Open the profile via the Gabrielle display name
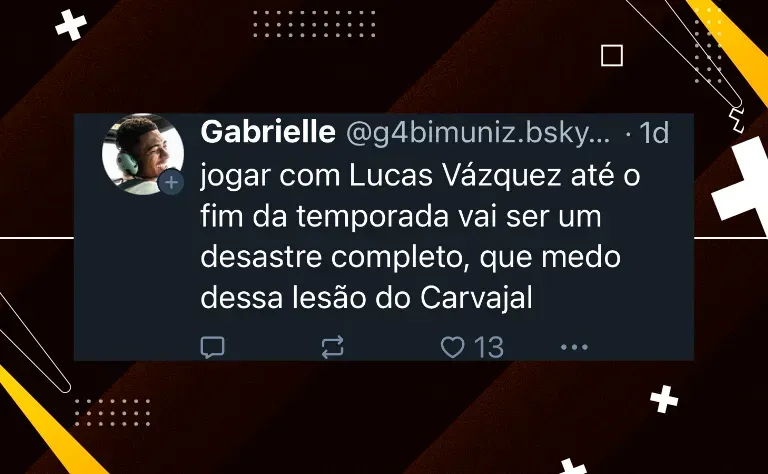The height and width of the screenshot is (474, 768). pyautogui.click(x=268, y=132)
